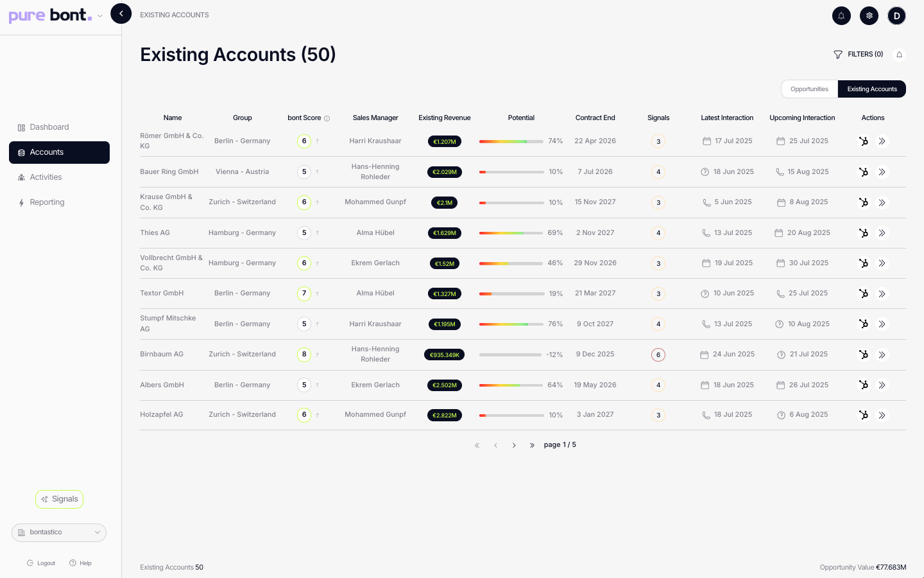Click the notifications bell in top bar
The height and width of the screenshot is (578, 924).
pyautogui.click(x=841, y=15)
